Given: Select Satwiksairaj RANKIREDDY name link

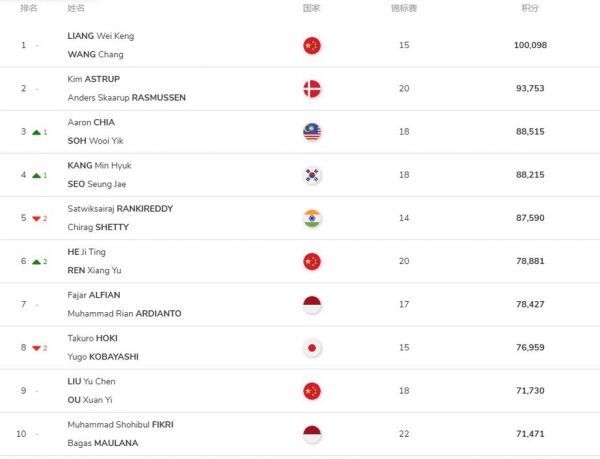Looking at the screenshot, I should click(120, 209).
